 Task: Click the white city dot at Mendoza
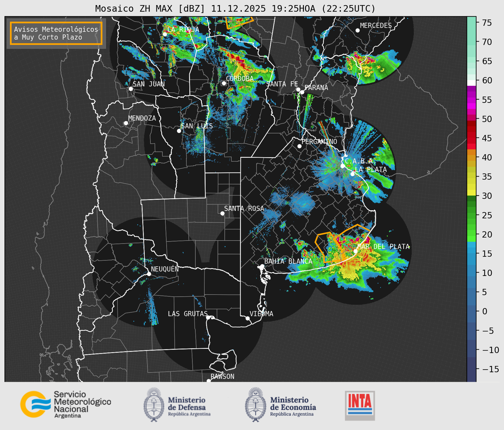[126, 123]
